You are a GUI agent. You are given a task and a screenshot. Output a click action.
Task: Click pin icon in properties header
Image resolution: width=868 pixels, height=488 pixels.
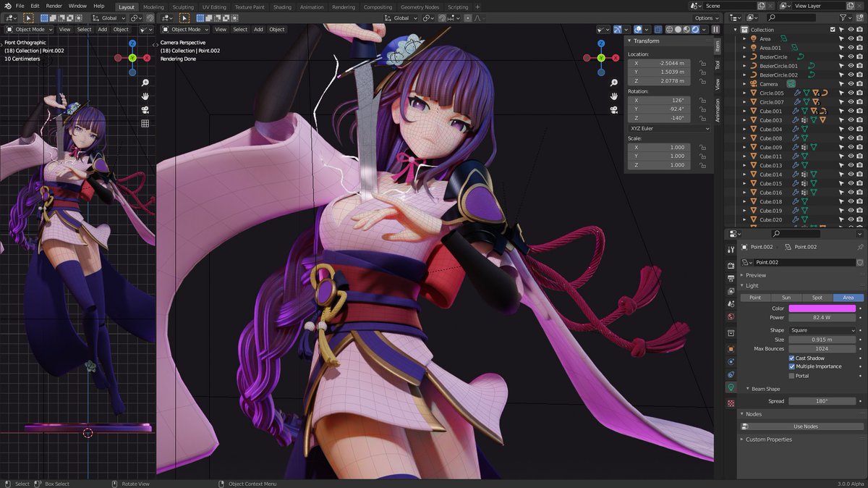coord(860,247)
